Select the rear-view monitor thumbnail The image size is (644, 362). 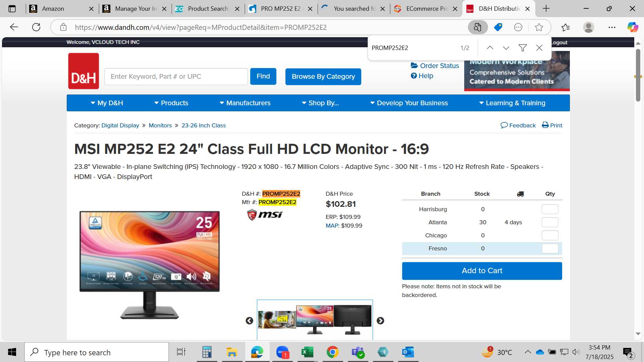click(x=353, y=320)
